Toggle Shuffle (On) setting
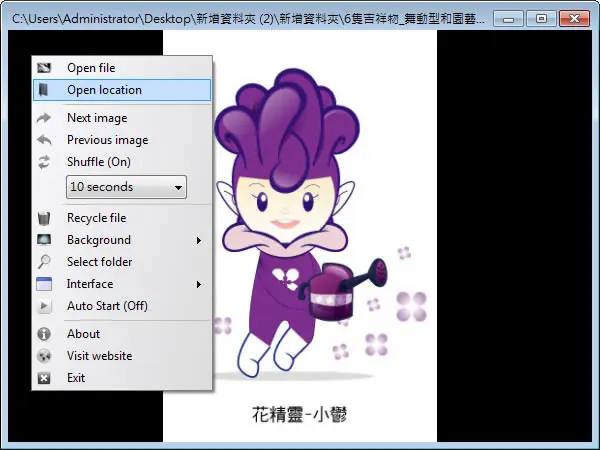 (122, 162)
